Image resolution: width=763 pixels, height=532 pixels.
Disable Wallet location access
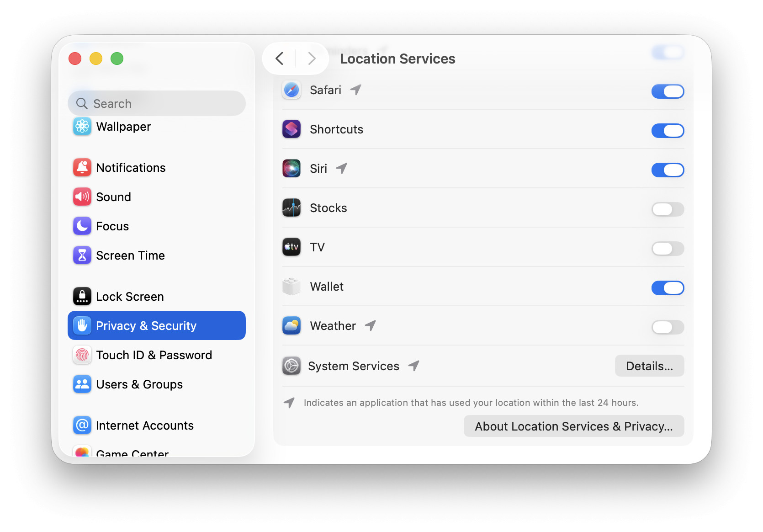tap(668, 288)
